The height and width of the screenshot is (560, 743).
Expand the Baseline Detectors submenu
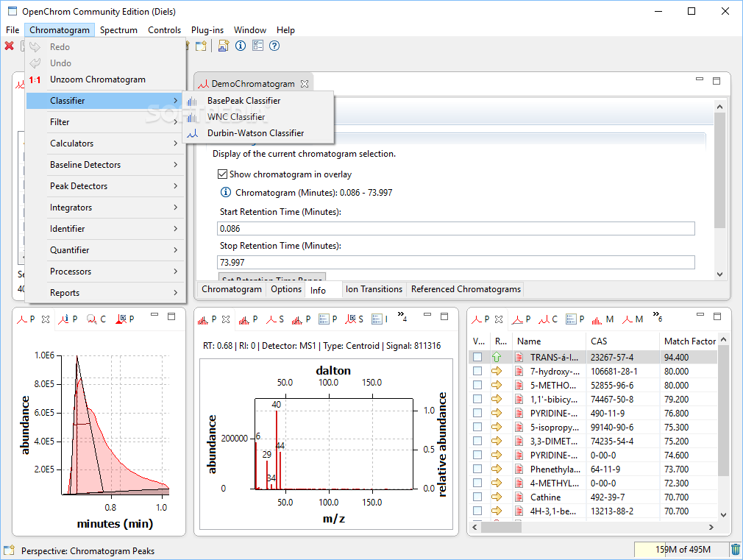pyautogui.click(x=105, y=165)
